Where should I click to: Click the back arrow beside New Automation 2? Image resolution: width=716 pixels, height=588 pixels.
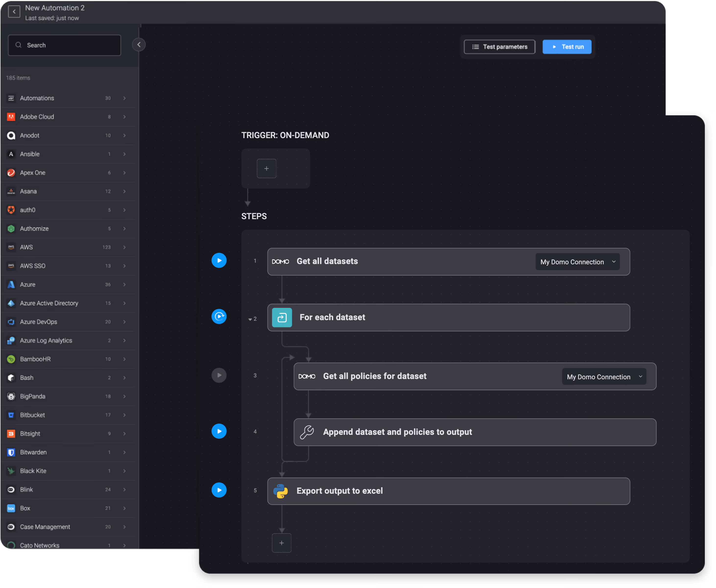[14, 12]
